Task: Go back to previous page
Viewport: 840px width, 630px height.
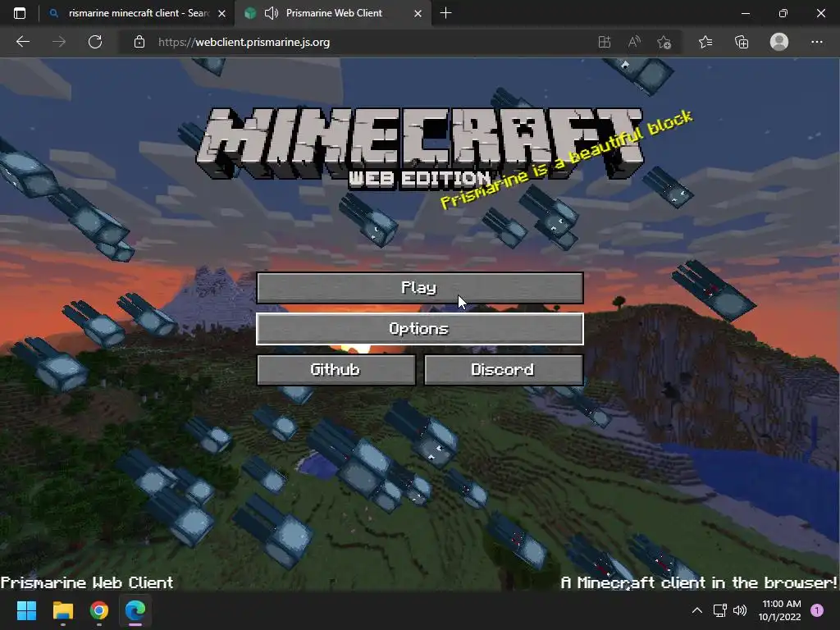Action: pos(22,42)
